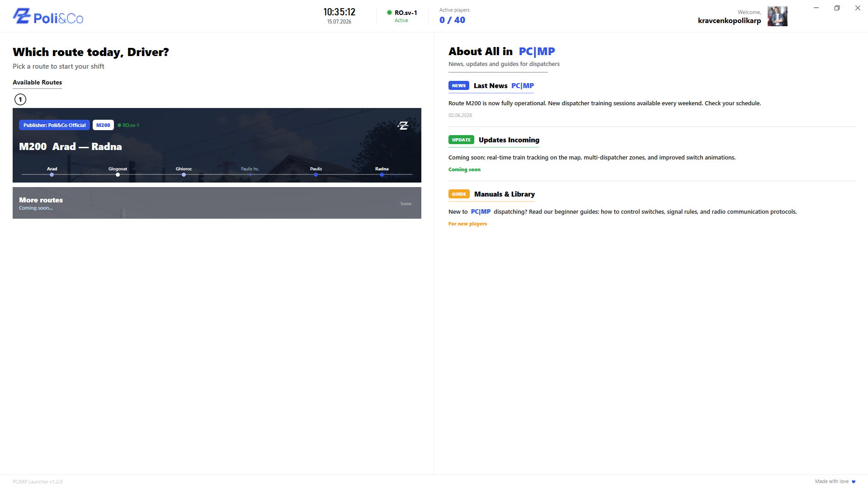
Task: Click the GUIDE badge
Action: point(459,194)
